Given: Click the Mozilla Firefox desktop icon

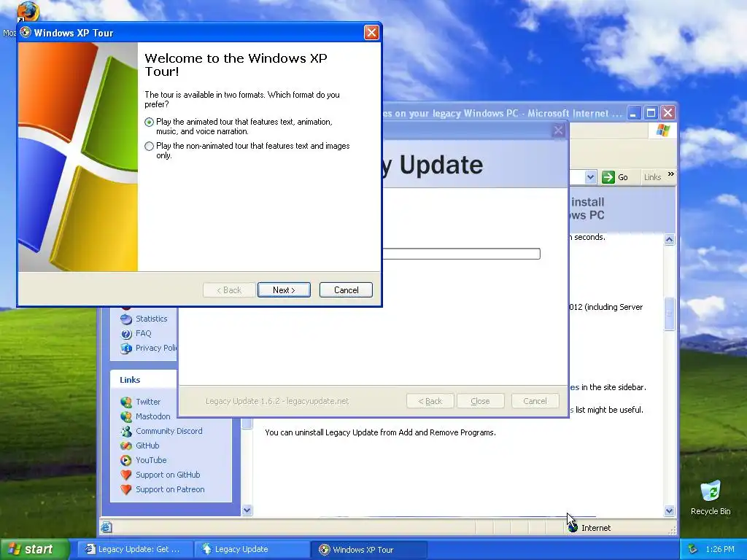Looking at the screenshot, I should click(27, 12).
